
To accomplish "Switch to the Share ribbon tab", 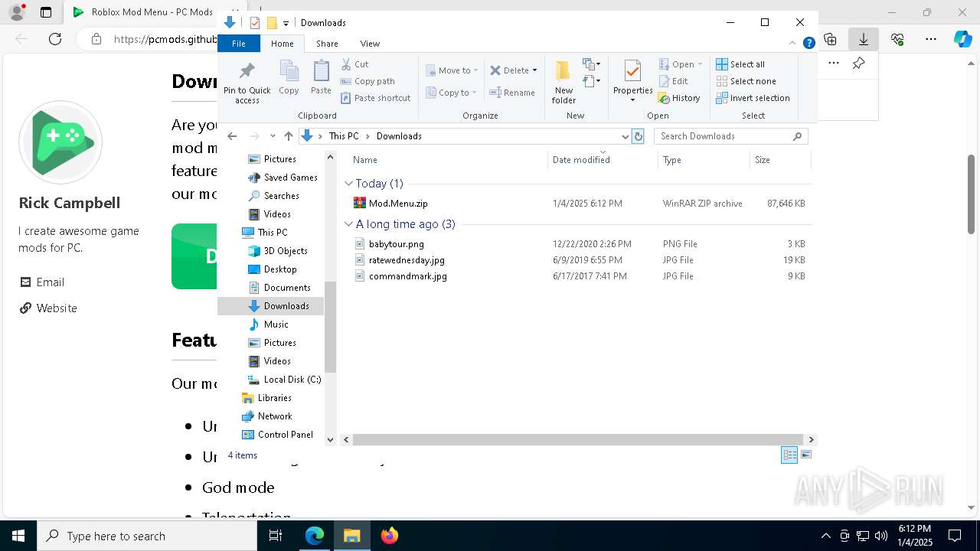I will [327, 44].
